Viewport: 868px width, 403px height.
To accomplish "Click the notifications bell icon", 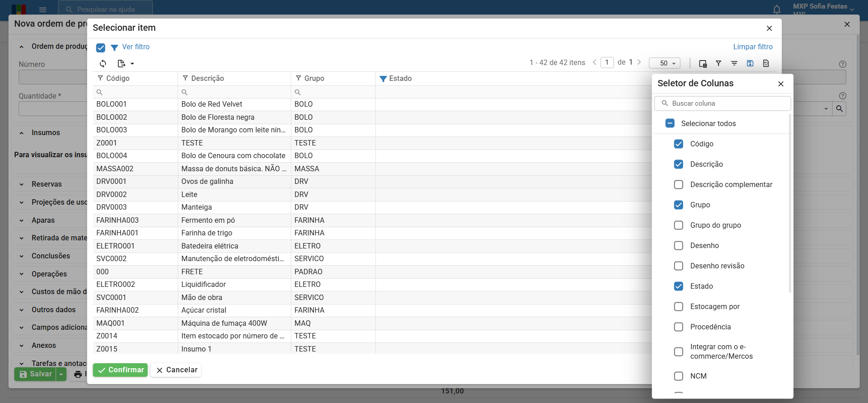I will pos(777,9).
